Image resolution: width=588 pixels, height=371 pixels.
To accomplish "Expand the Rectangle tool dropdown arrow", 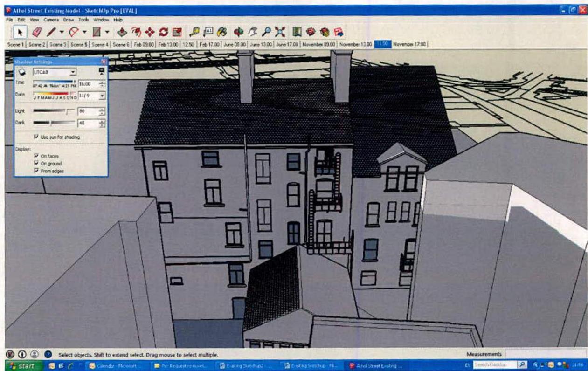I will point(108,32).
